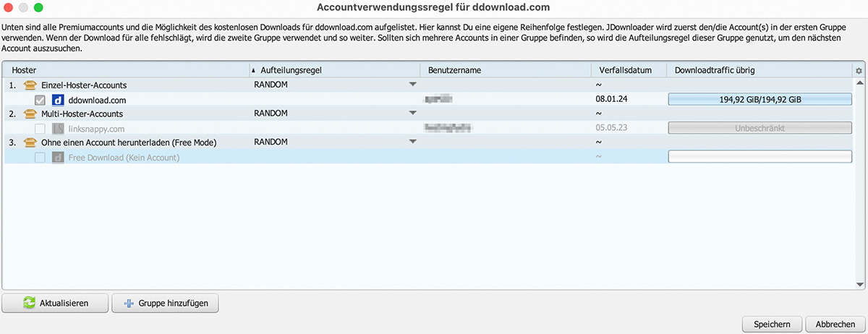Click the Aktualisieren button

click(56, 303)
